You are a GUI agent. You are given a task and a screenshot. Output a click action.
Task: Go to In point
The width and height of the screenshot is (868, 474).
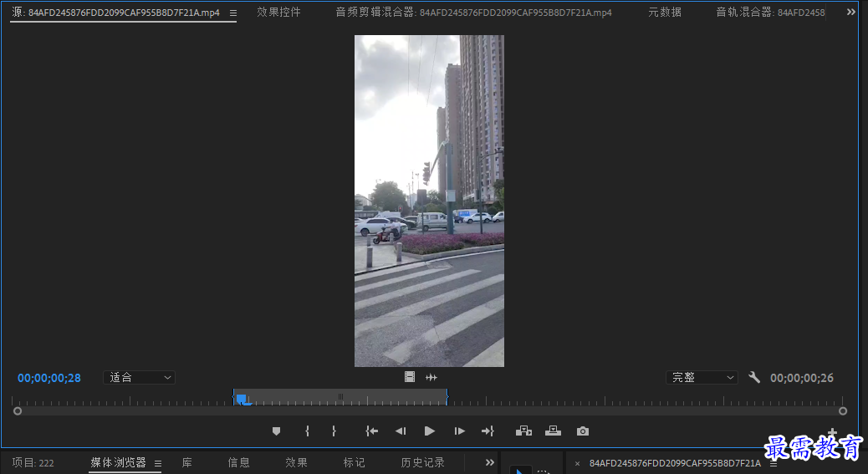371,431
